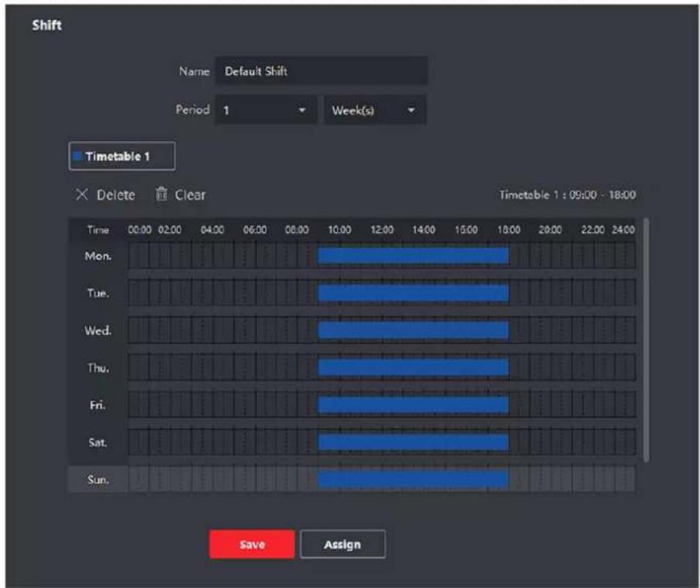Screen dimensions: 700x588
Task: Select Monday's blue shift bar
Action: [x=413, y=256]
